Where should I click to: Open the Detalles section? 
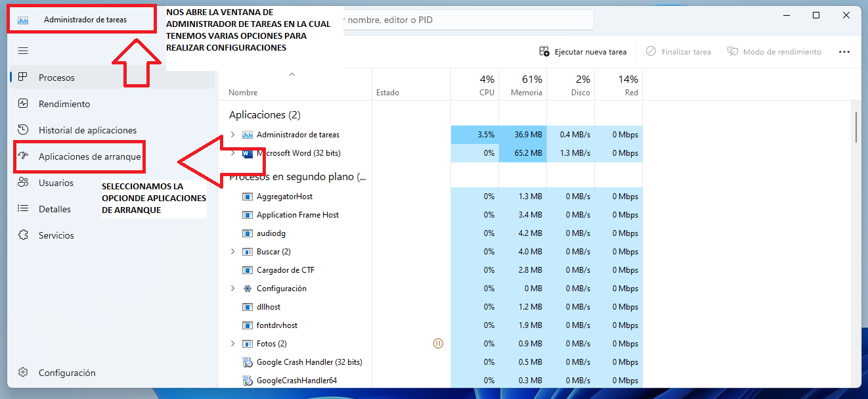point(54,209)
